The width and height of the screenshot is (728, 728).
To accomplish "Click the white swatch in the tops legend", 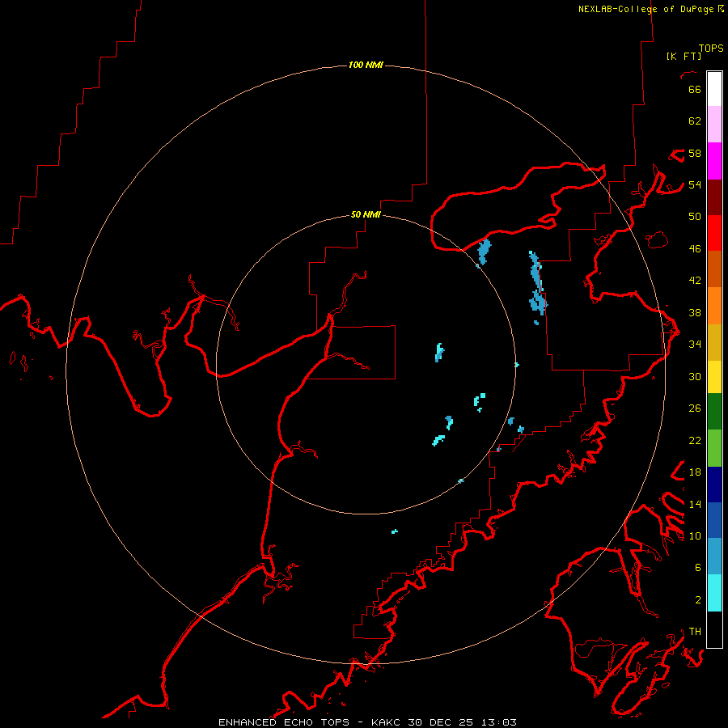I will pyautogui.click(x=714, y=89).
